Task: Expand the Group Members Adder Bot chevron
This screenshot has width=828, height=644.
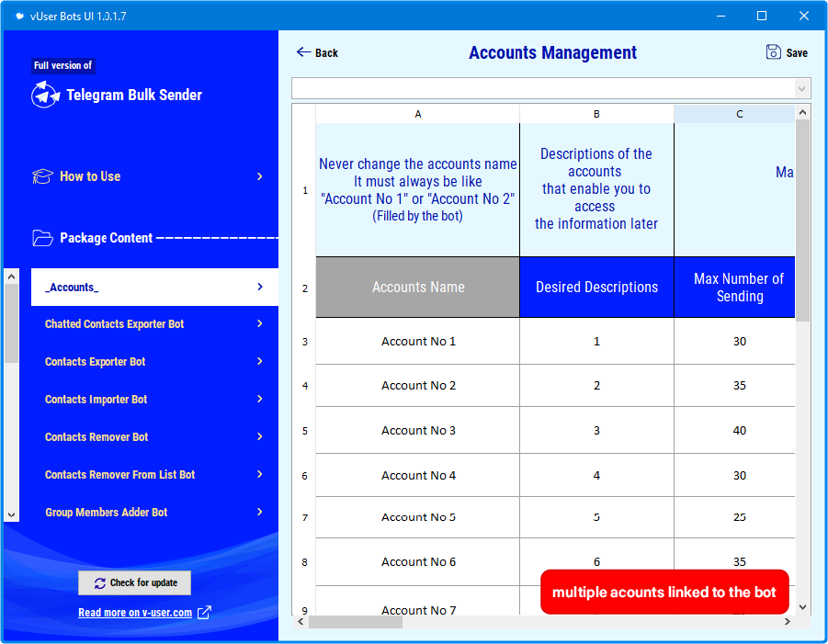Action: pos(259,512)
